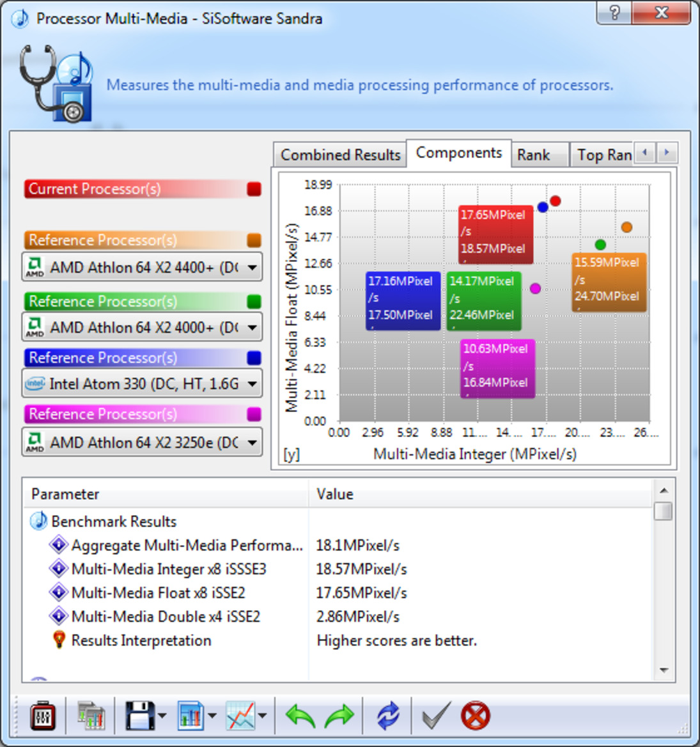Toggle the green Reference Processor(s) checkbox
Image resolution: width=700 pixels, height=747 pixels.
point(254,302)
